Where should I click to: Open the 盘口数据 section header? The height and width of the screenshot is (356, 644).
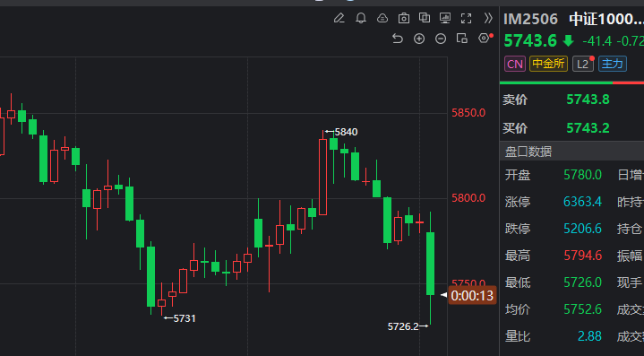(x=571, y=152)
